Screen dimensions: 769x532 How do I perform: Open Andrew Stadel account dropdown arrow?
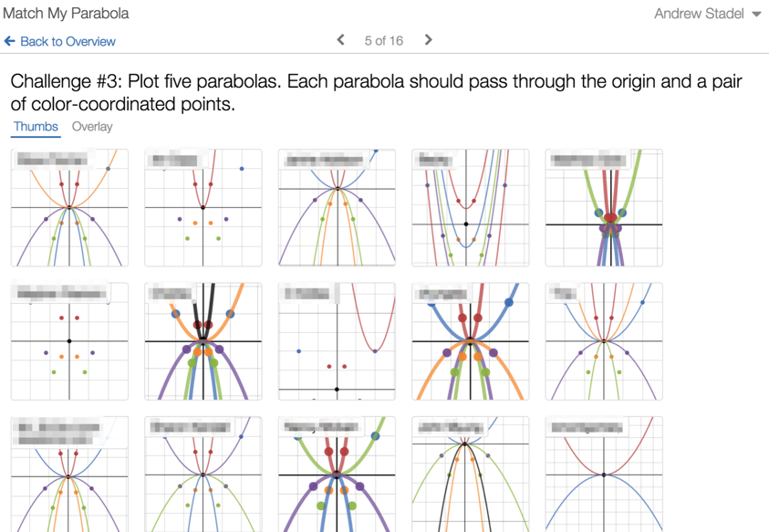tap(756, 15)
